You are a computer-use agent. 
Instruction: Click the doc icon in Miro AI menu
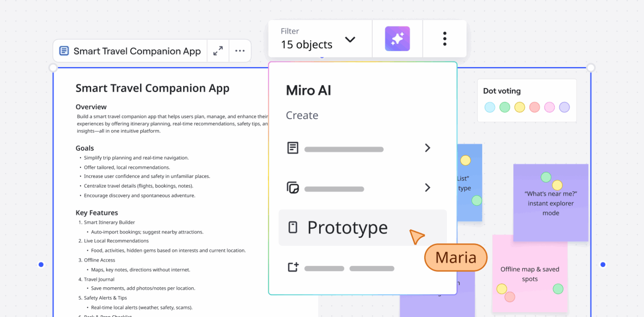(x=293, y=148)
